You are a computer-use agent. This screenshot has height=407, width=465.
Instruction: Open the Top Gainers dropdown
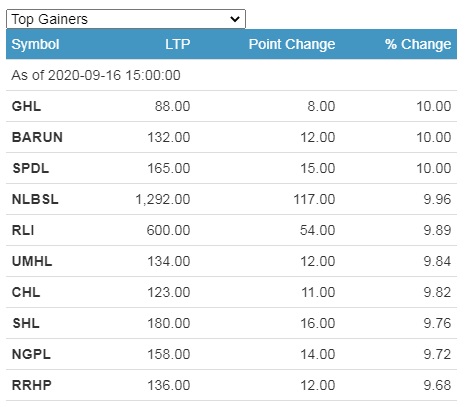[x=126, y=19]
